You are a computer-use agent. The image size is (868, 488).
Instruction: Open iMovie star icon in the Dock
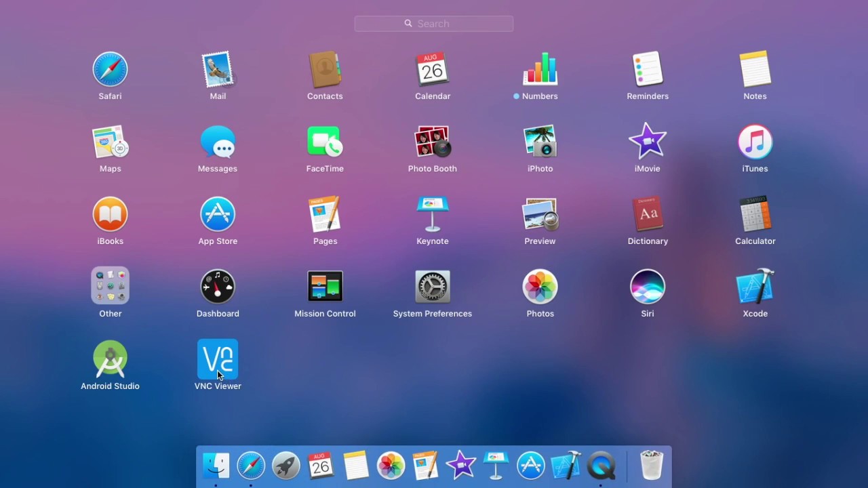461,466
